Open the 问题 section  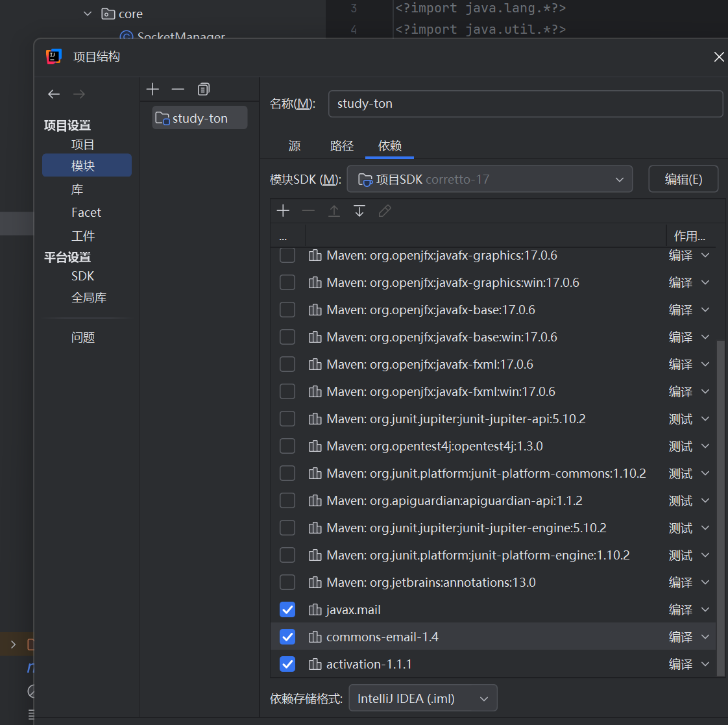point(83,338)
